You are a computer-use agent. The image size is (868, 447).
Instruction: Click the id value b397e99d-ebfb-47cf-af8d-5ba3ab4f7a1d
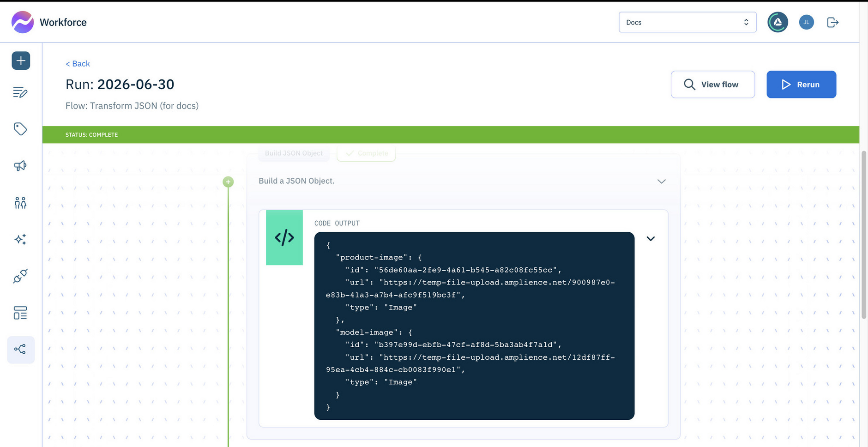click(465, 345)
